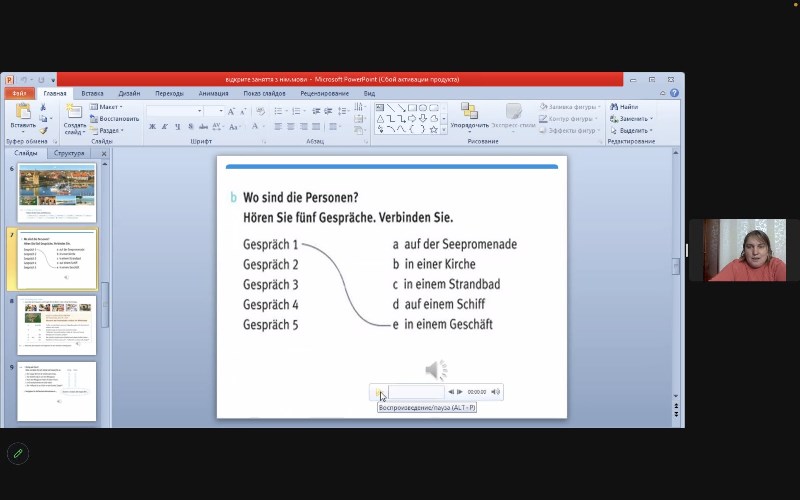Viewport: 800px width, 500px height.
Task: Click the audio volume icon in player bar
Action: (495, 392)
